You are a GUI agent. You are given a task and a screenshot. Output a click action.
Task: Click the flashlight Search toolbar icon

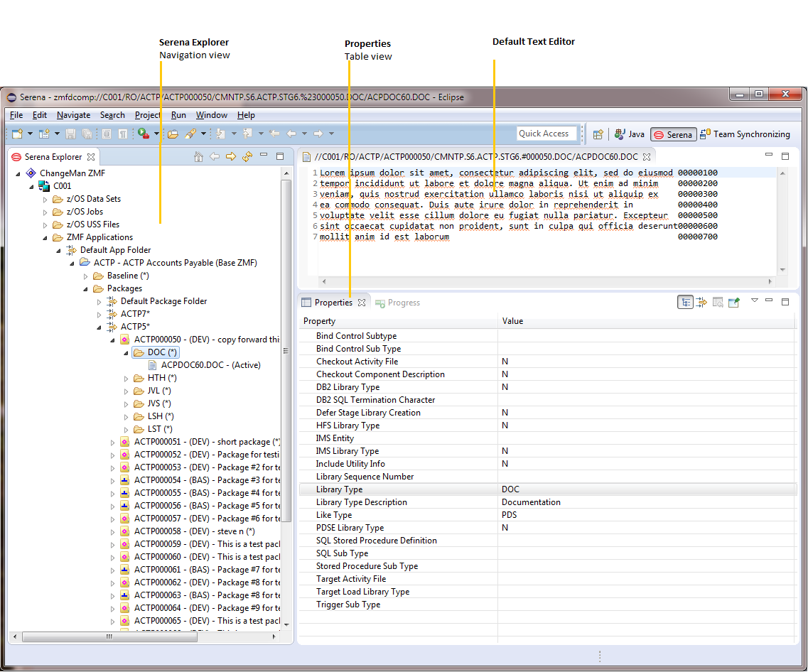[190, 134]
